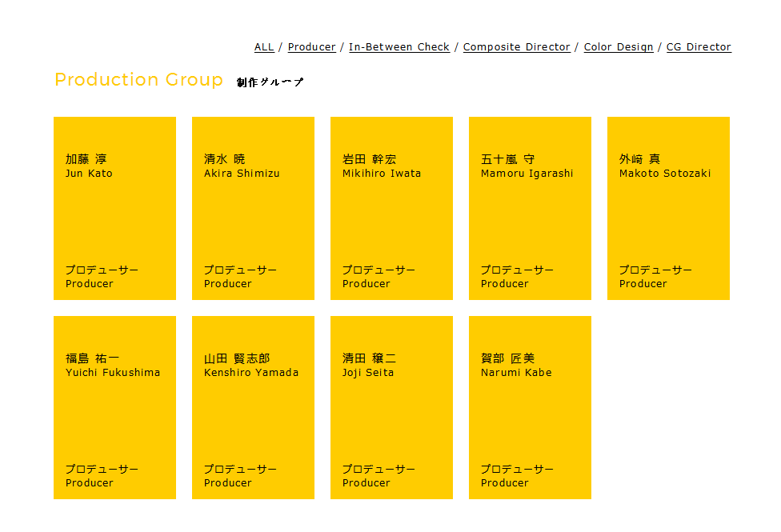Viewport: 781px width, 532px height.
Task: Open Narumi Kabe's card
Action: (x=530, y=407)
